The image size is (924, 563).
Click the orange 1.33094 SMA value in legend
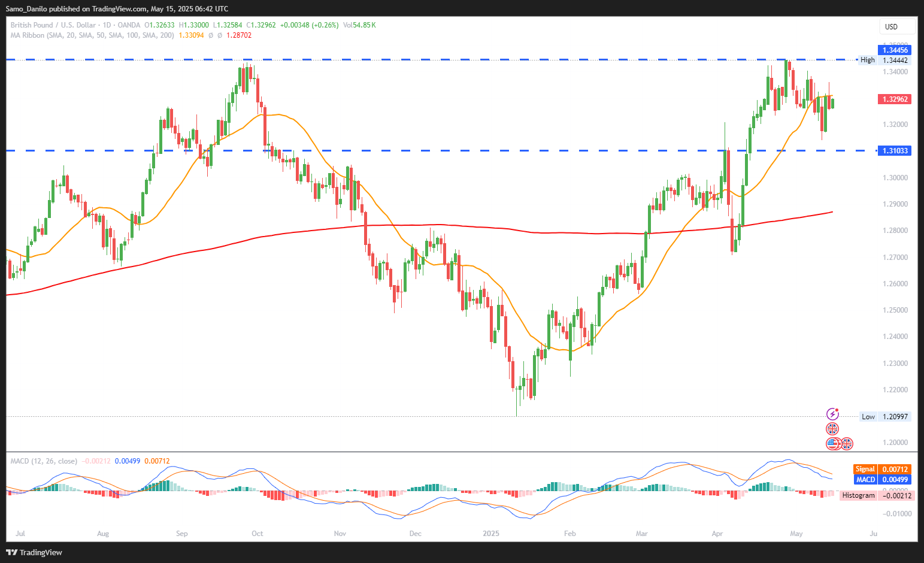pyautogui.click(x=191, y=35)
